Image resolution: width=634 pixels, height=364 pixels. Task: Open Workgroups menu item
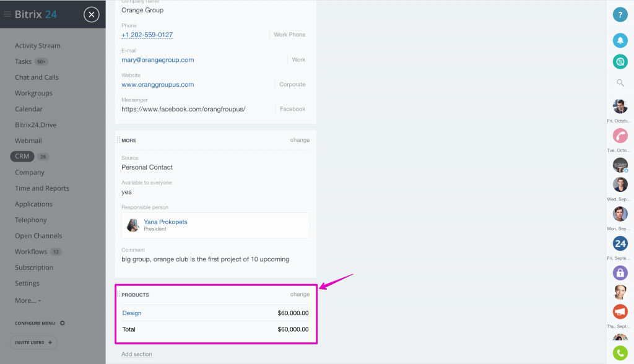(x=33, y=93)
